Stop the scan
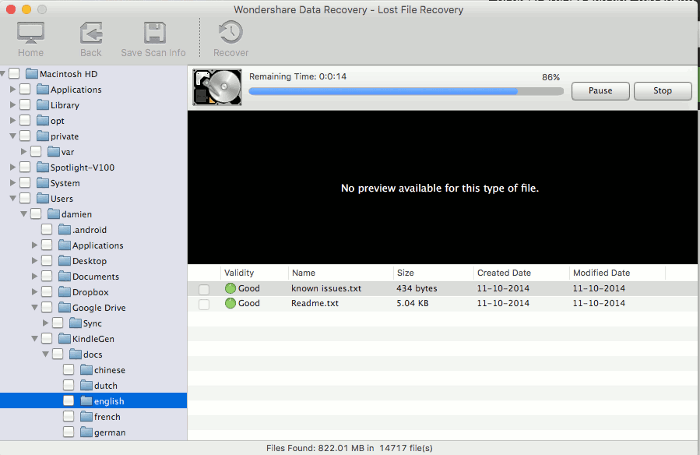The height and width of the screenshot is (455, 700). (x=662, y=91)
